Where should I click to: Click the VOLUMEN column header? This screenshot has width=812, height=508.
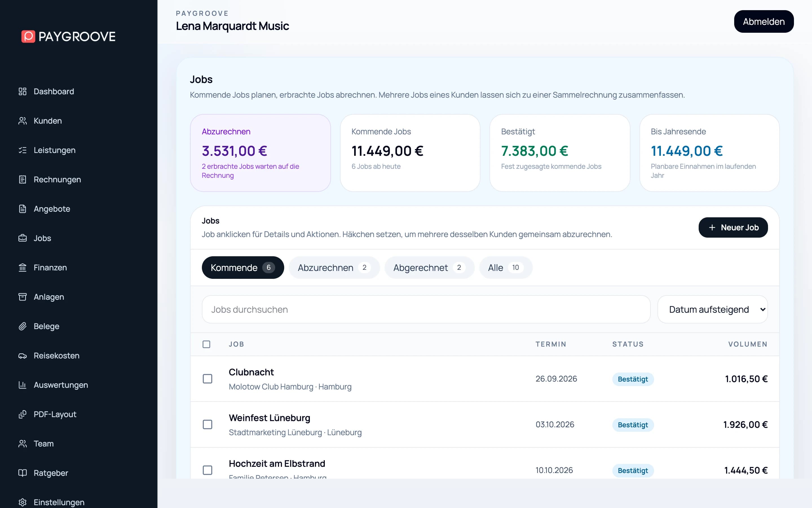[748, 344]
